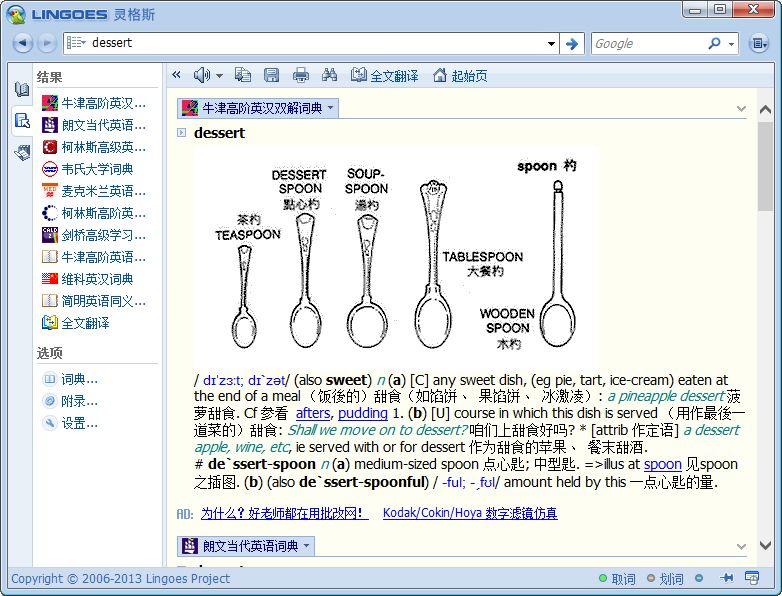Image resolution: width=782 pixels, height=596 pixels.
Task: Follow the afters link
Action: (313, 413)
